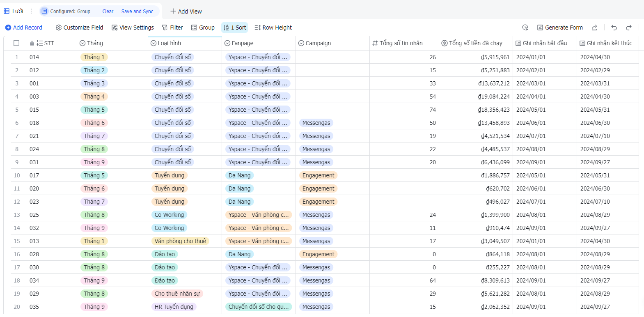The image size is (644, 317).
Task: Click the share/export arrow icon
Action: [594, 28]
